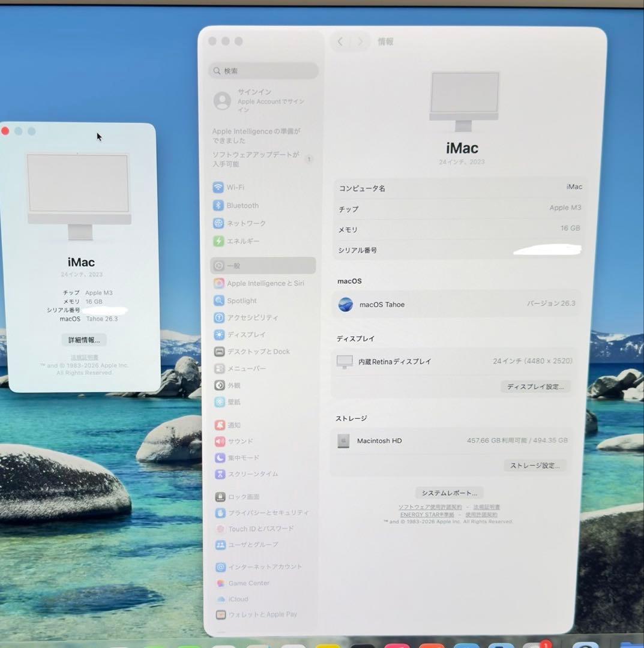Select the ユーザとグループ people icon
The image size is (644, 648).
[x=220, y=545]
